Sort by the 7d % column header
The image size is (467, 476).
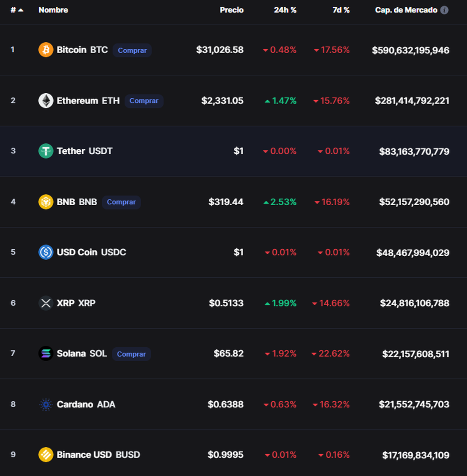pos(341,10)
